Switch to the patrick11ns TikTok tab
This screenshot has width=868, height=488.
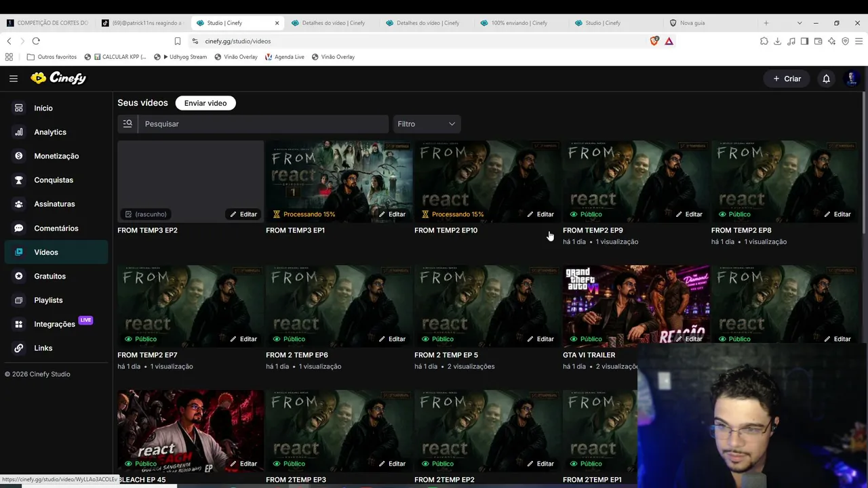tap(142, 23)
